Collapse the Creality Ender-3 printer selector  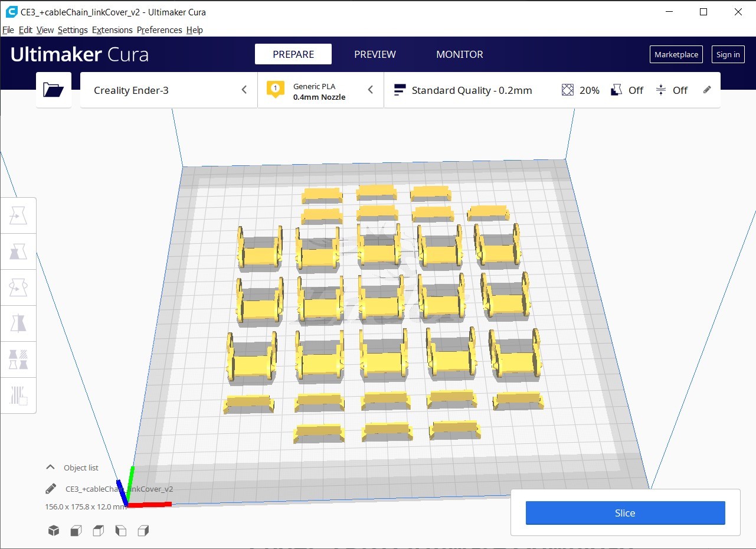click(x=244, y=90)
